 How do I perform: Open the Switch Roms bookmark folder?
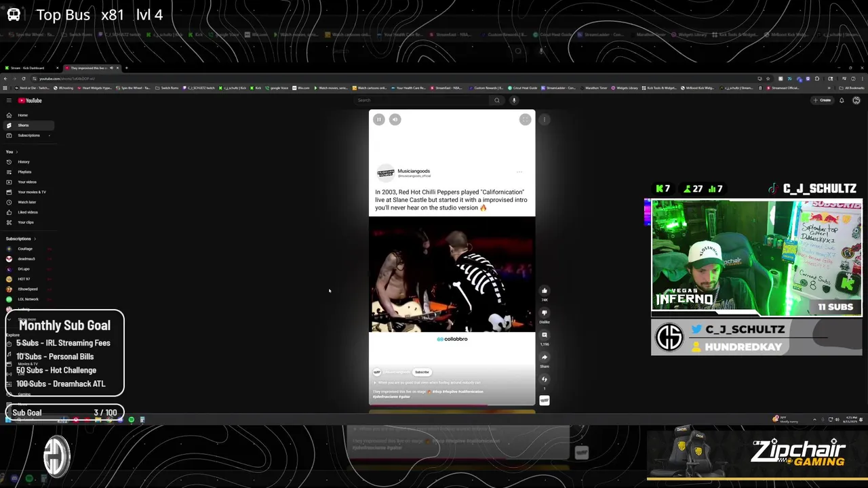[167, 88]
